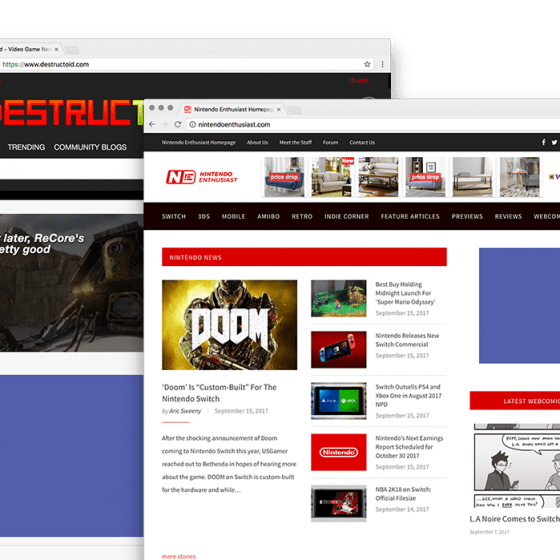Click the nintendoenthusiast.com address bar
Viewport: 560px width, 560px height.
373,124
